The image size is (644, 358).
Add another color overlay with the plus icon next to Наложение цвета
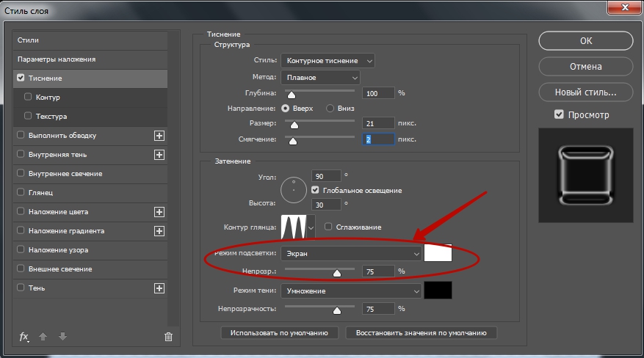point(159,212)
